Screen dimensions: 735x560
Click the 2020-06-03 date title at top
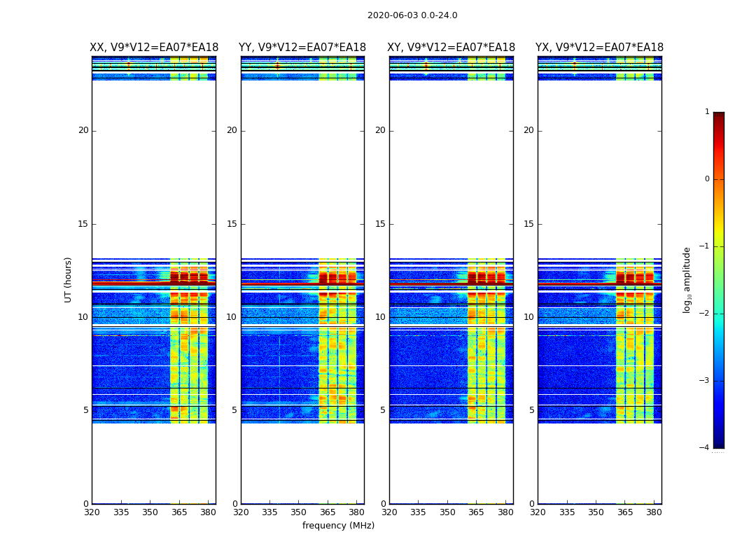[x=412, y=15]
